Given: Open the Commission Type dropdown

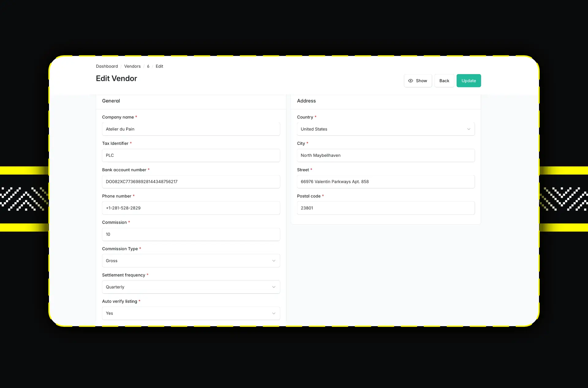Looking at the screenshot, I should tap(191, 261).
